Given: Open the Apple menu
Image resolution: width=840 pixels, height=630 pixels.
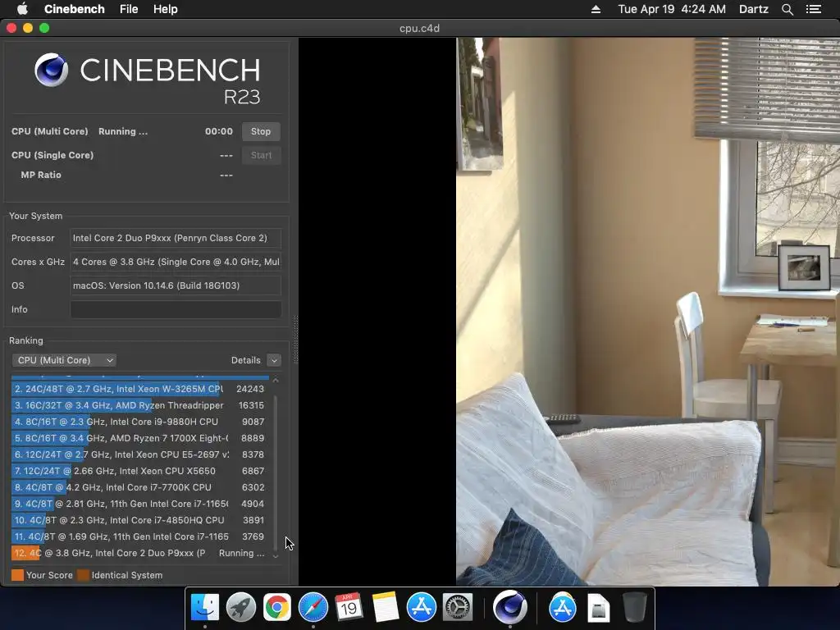Looking at the screenshot, I should (22, 9).
